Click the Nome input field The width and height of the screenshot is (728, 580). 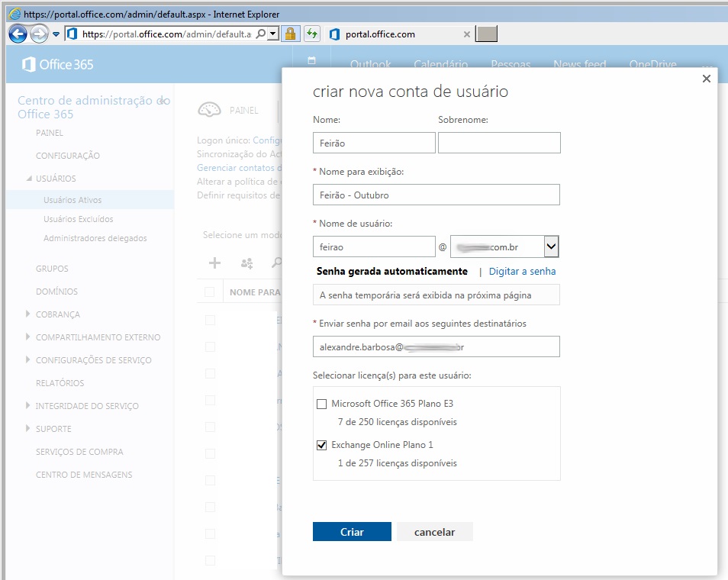pos(374,143)
